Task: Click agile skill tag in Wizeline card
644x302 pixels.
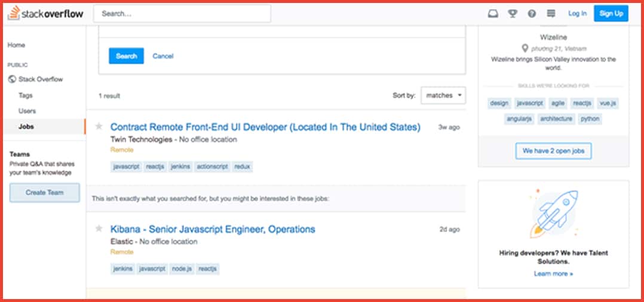Action: point(558,103)
